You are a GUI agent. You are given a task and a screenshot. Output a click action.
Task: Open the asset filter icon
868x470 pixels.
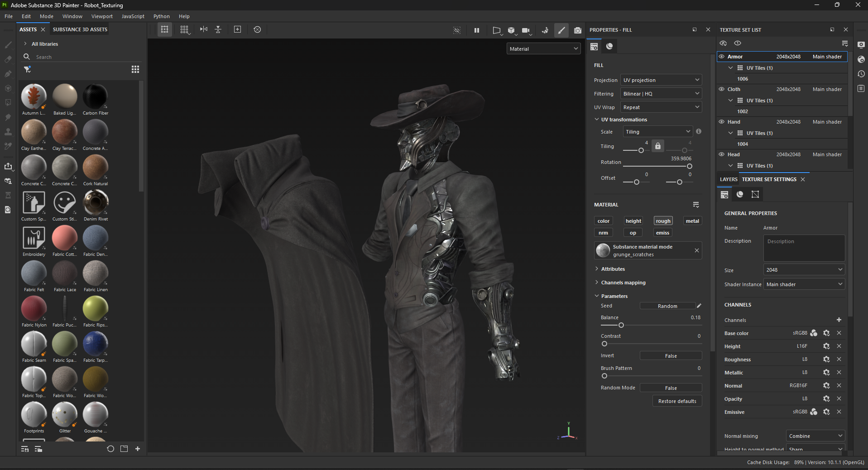28,69
